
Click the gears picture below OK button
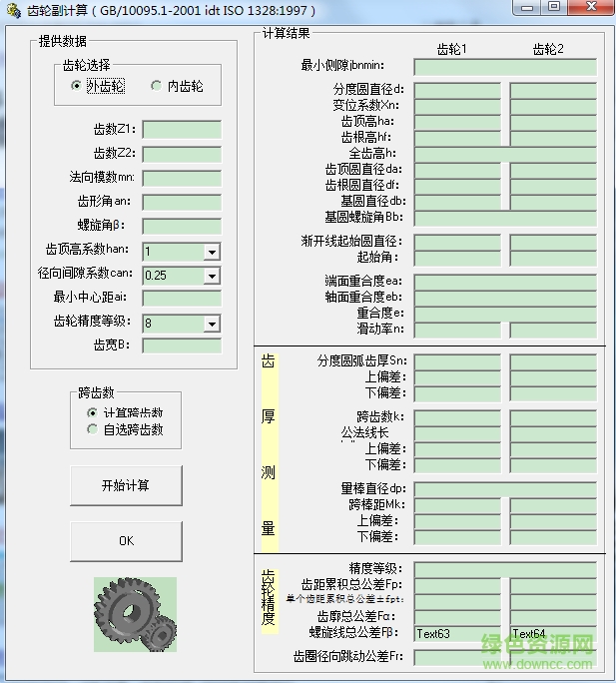click(x=135, y=614)
